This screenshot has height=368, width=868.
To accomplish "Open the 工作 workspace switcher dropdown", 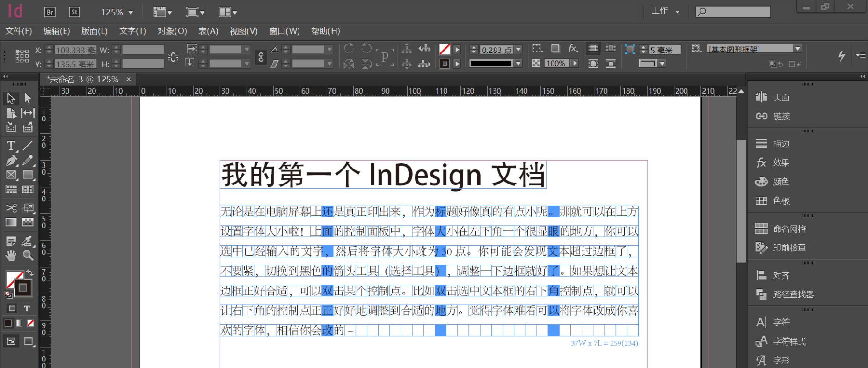I will (666, 11).
